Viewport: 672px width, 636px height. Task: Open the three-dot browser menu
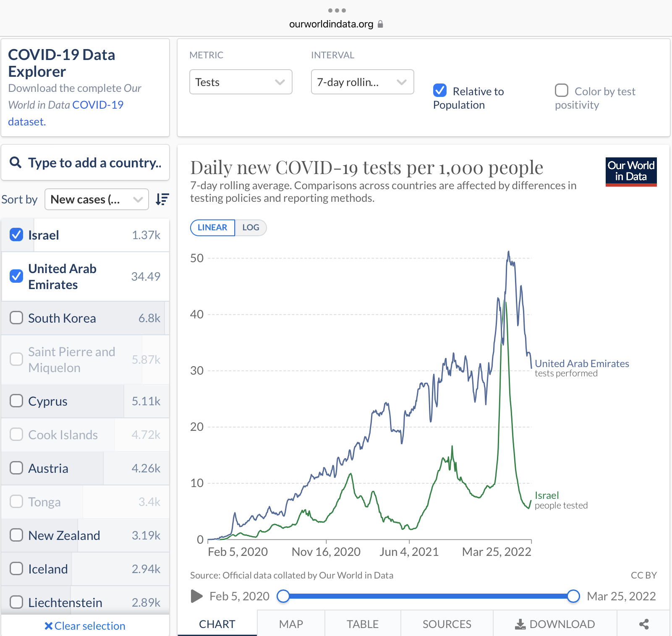(x=337, y=10)
